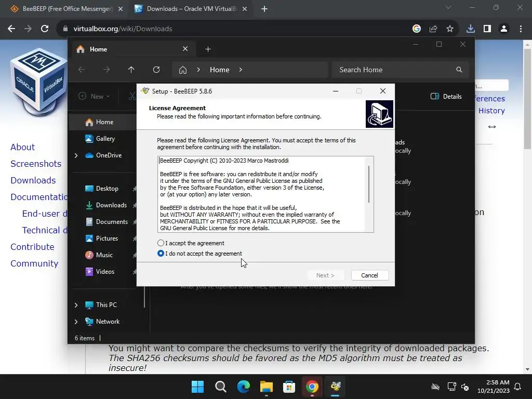Image resolution: width=532 pixels, height=399 pixels.
Task: Open the Windows Start menu
Action: tap(197, 387)
